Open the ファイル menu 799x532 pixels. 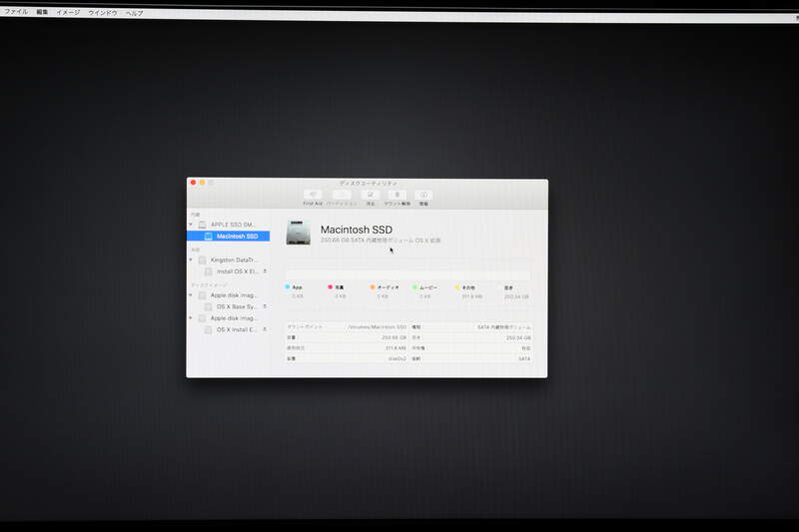point(16,11)
